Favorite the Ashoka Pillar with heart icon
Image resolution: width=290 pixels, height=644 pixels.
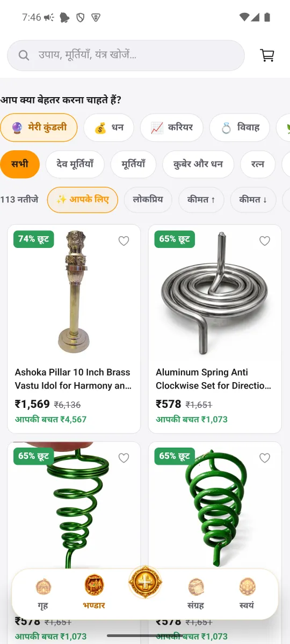124,241
